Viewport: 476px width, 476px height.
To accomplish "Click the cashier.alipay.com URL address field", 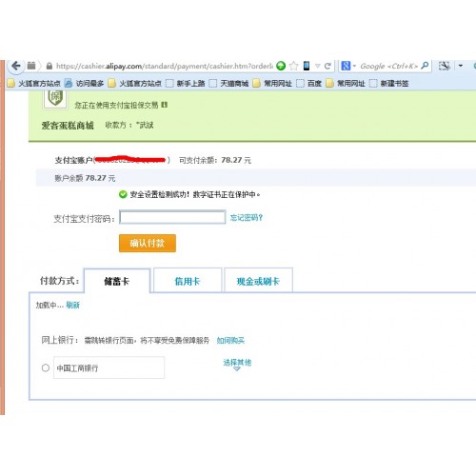I will [165, 66].
